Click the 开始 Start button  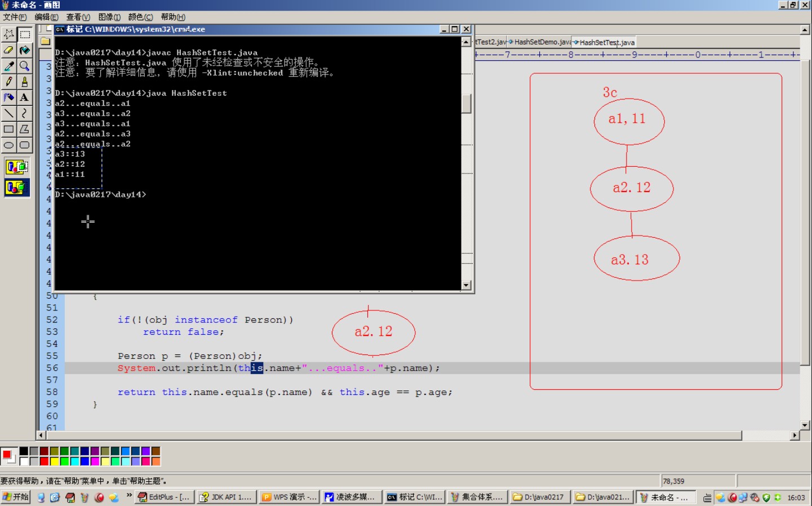click(16, 497)
